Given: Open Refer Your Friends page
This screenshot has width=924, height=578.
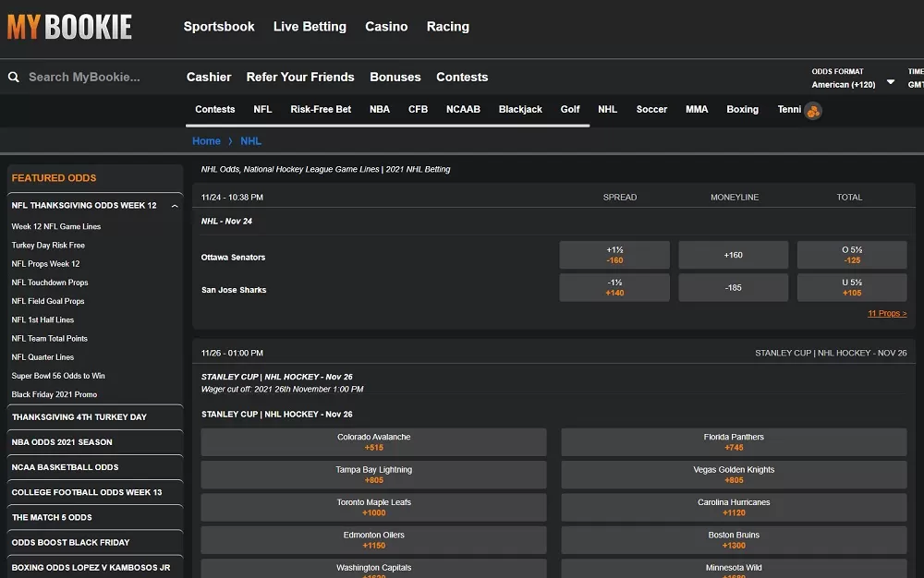Looking at the screenshot, I should point(300,78).
